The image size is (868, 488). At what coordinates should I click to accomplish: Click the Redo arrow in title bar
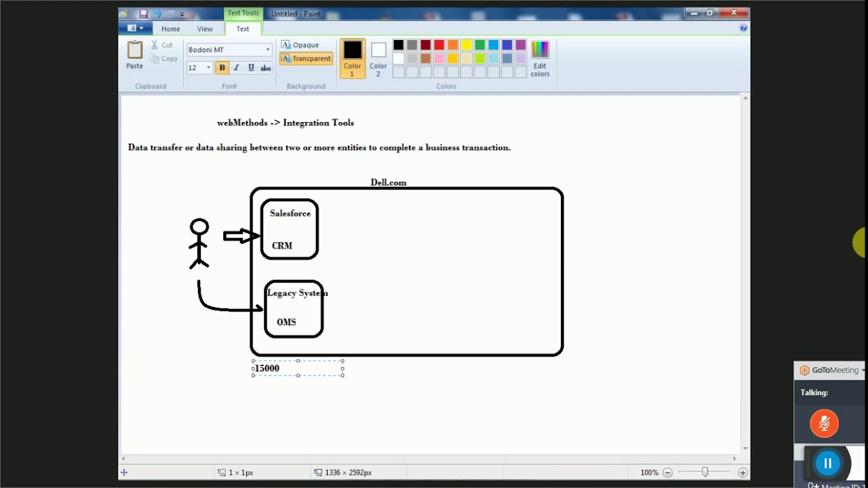tap(171, 14)
